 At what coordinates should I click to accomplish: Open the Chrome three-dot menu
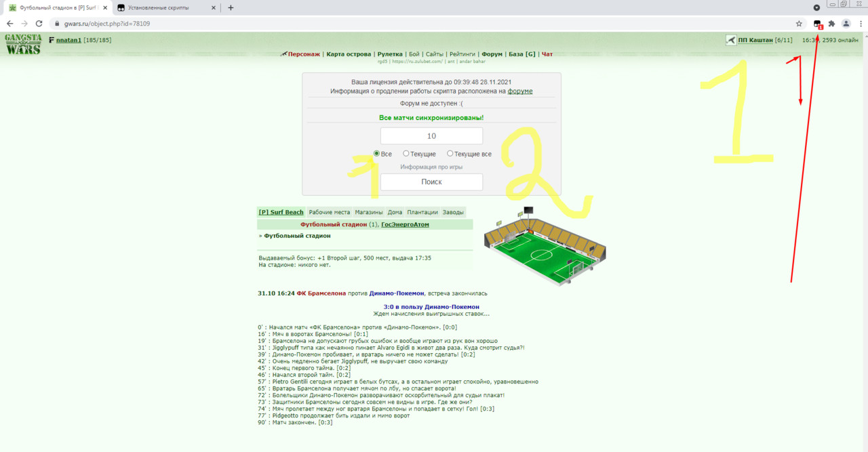coord(860,23)
